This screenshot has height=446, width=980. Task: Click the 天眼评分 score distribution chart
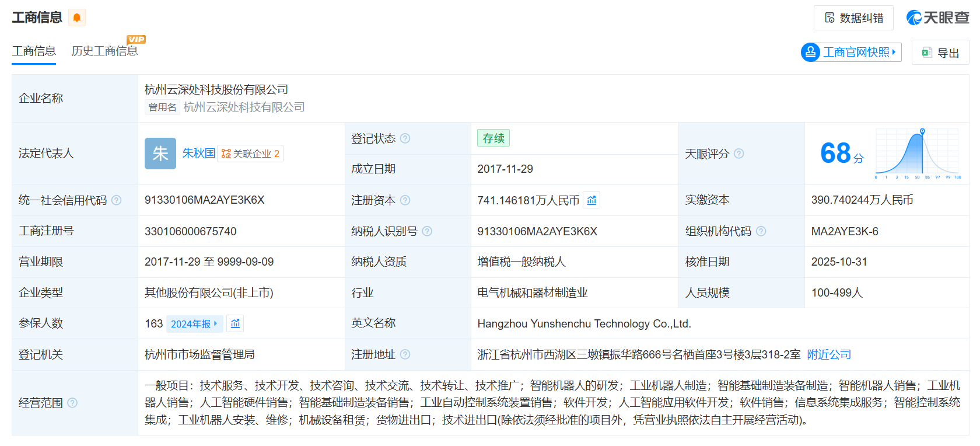click(917, 153)
